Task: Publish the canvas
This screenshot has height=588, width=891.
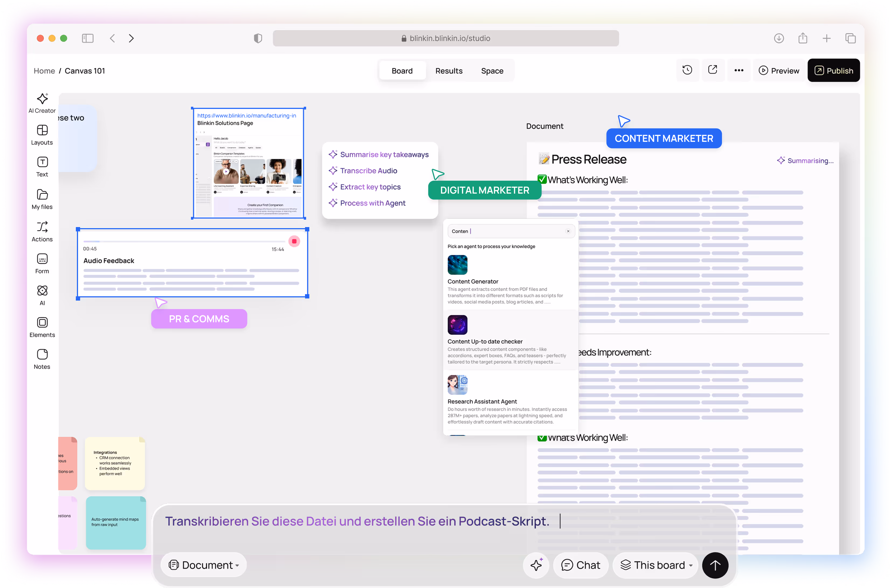Action: point(834,70)
